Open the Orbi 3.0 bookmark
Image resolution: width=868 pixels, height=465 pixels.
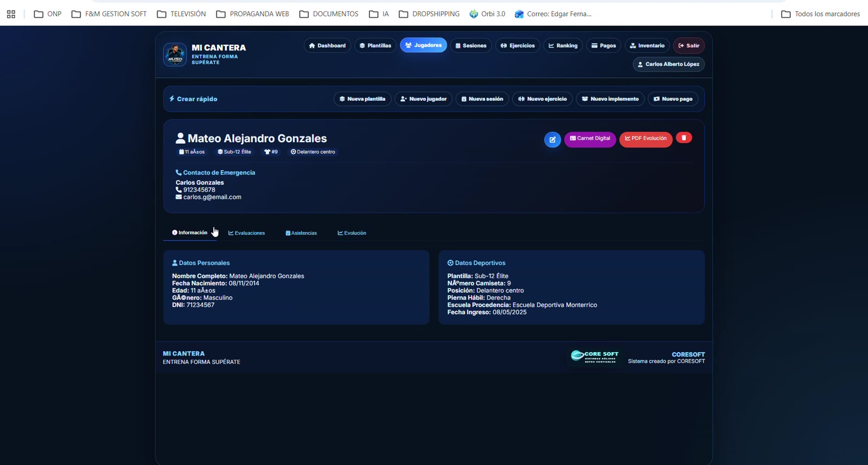[487, 14]
